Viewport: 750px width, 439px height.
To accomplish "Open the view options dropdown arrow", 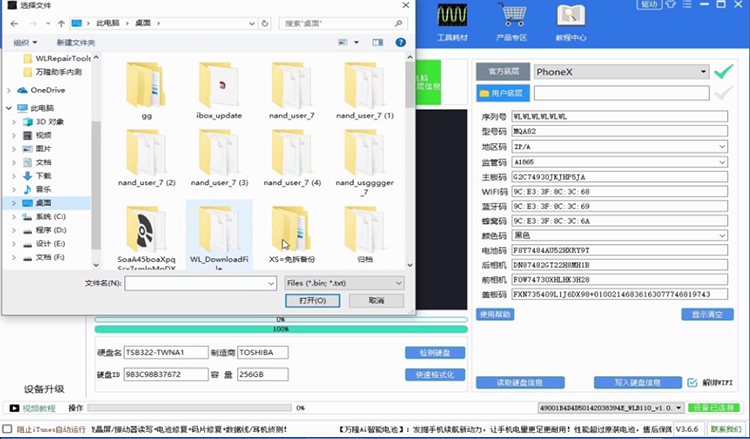I will pyautogui.click(x=356, y=43).
